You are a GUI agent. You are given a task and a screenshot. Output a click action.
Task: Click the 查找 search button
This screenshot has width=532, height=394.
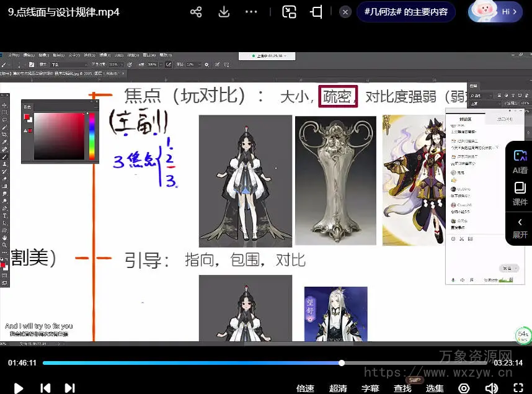click(402, 388)
